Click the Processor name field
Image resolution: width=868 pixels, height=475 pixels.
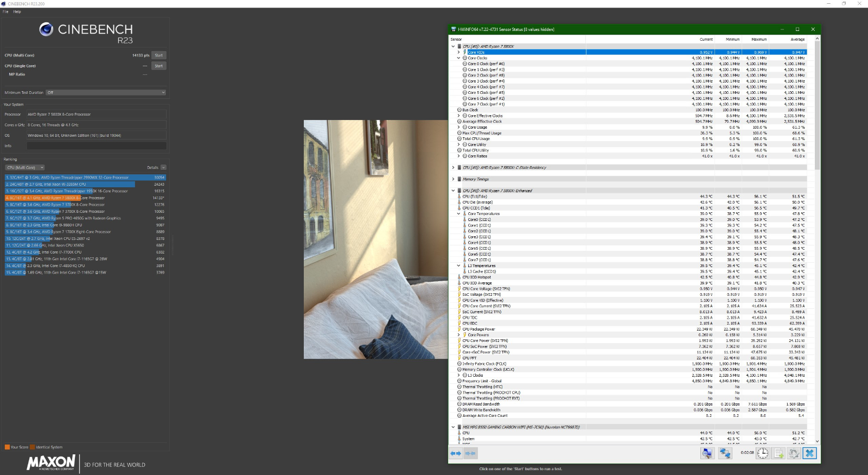pyautogui.click(x=97, y=115)
